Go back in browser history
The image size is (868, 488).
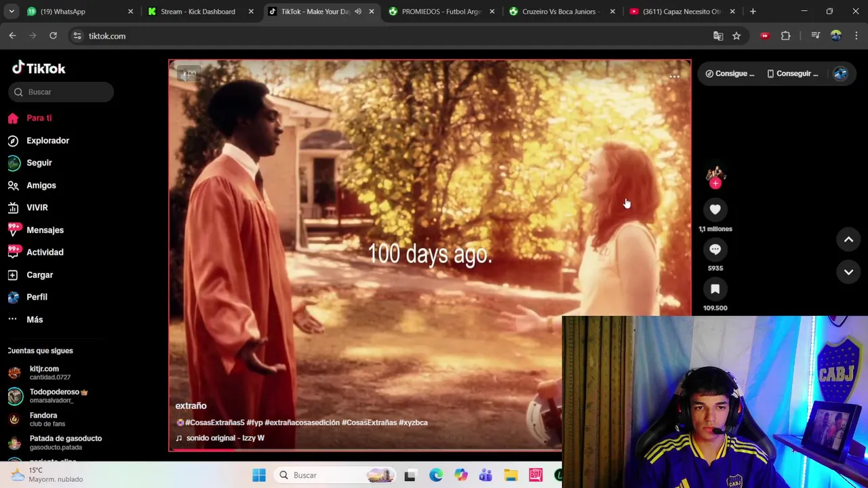tap(12, 36)
